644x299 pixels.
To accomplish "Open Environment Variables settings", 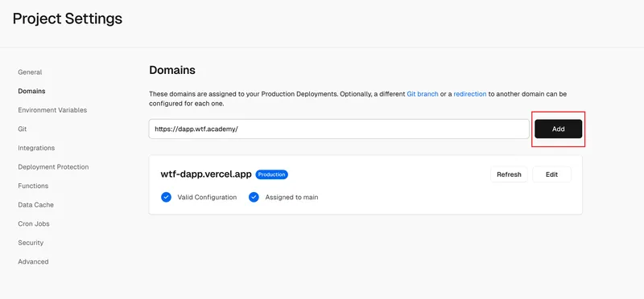I will pyautogui.click(x=52, y=110).
